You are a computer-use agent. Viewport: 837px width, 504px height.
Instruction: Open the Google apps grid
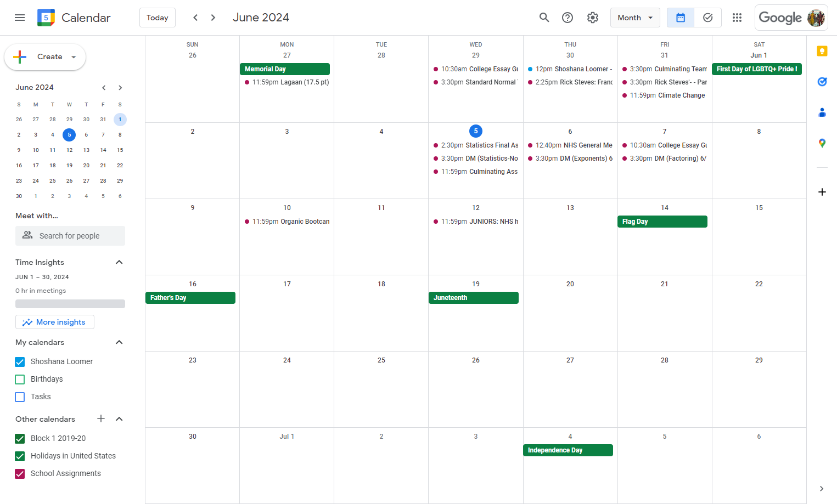(737, 18)
